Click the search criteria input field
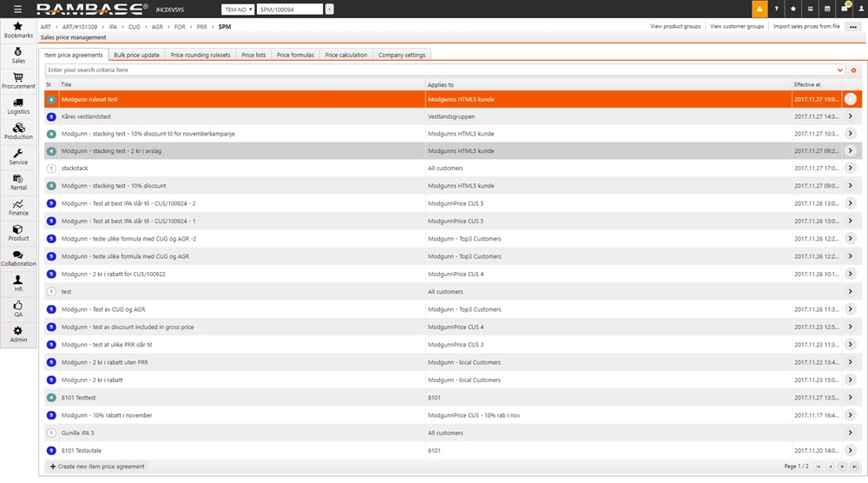868x483 pixels. coord(434,69)
